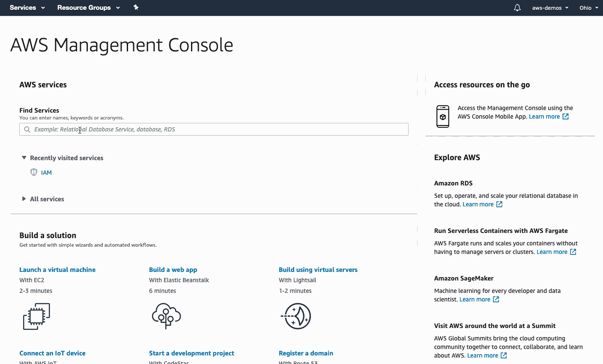Click external link icon next to SageMaker Learn more

(496, 299)
